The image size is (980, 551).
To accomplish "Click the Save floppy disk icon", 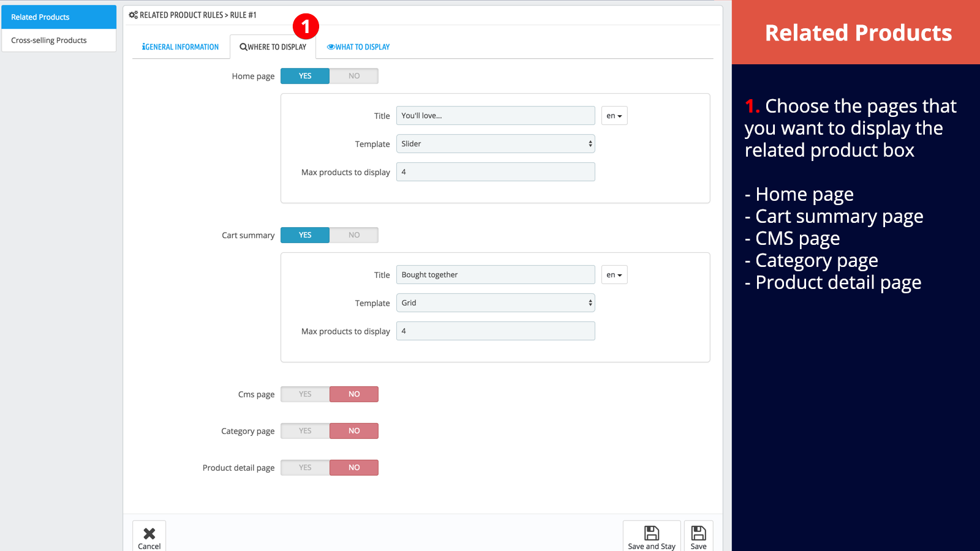I will [x=699, y=533].
